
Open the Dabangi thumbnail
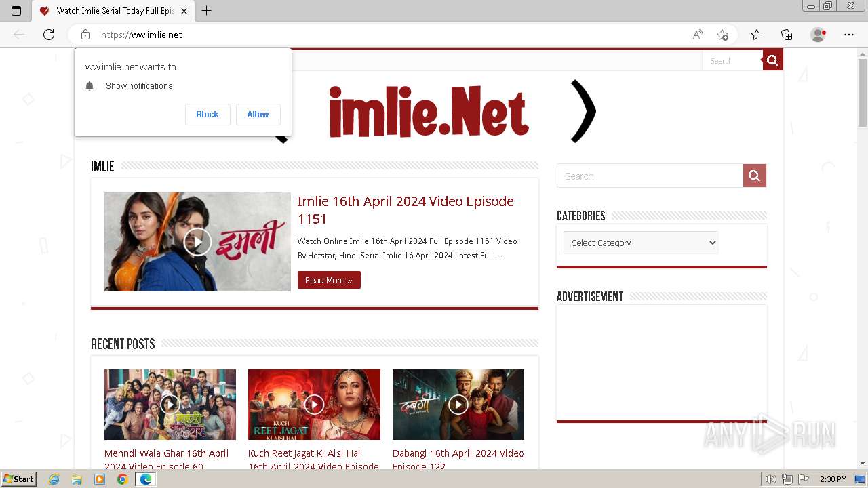pos(458,405)
